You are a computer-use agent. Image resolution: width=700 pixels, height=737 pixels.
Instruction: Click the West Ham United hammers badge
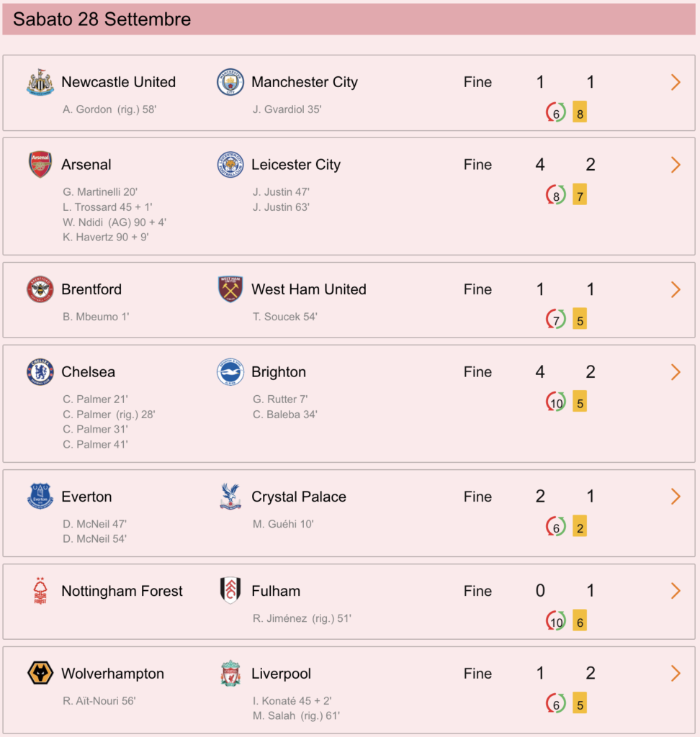[x=230, y=289]
